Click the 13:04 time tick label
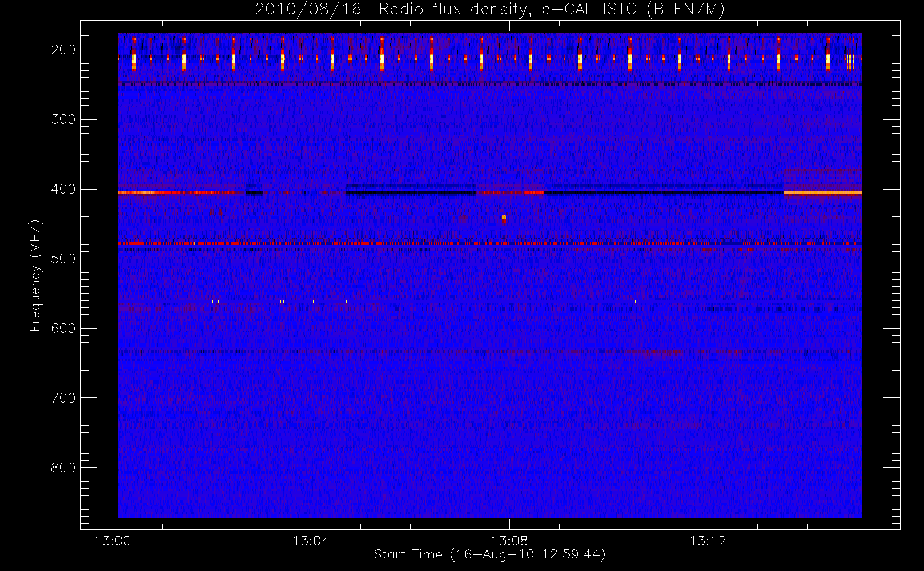 pos(311,541)
